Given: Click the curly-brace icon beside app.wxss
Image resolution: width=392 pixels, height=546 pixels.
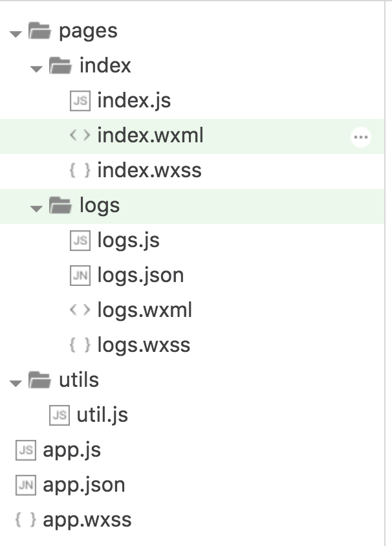Looking at the screenshot, I should pyautogui.click(x=25, y=520).
